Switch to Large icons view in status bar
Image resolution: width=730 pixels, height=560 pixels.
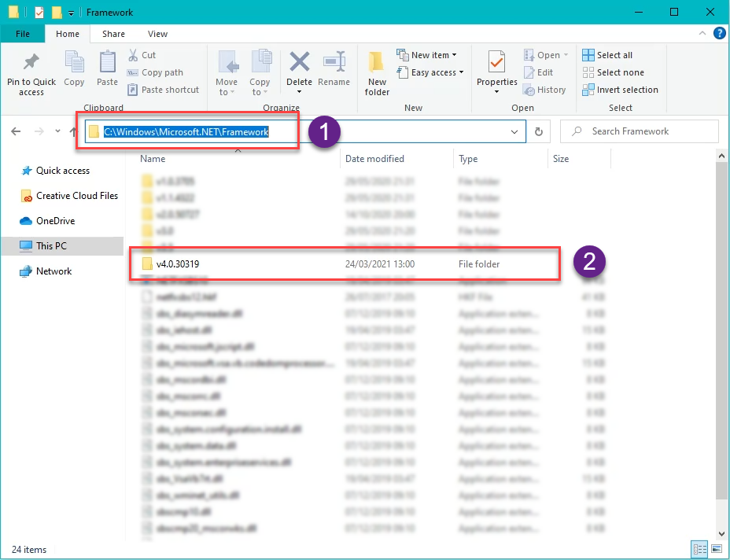[716, 549]
